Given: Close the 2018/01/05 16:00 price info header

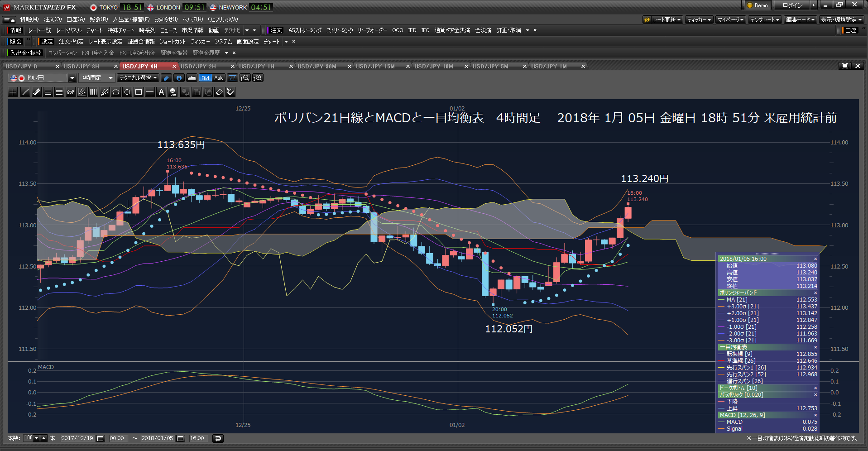Looking at the screenshot, I should pyautogui.click(x=815, y=259).
